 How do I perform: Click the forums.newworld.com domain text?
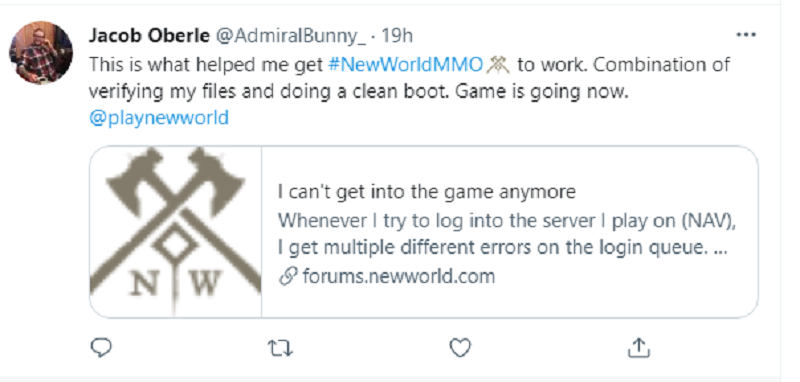398,276
